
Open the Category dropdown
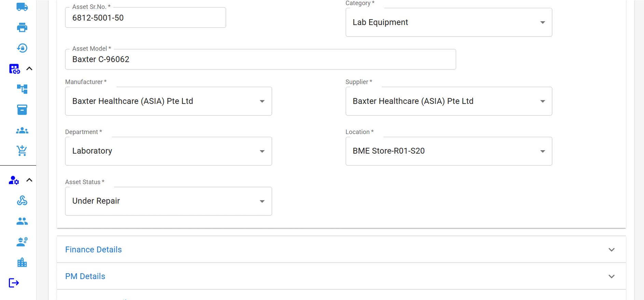(x=449, y=22)
